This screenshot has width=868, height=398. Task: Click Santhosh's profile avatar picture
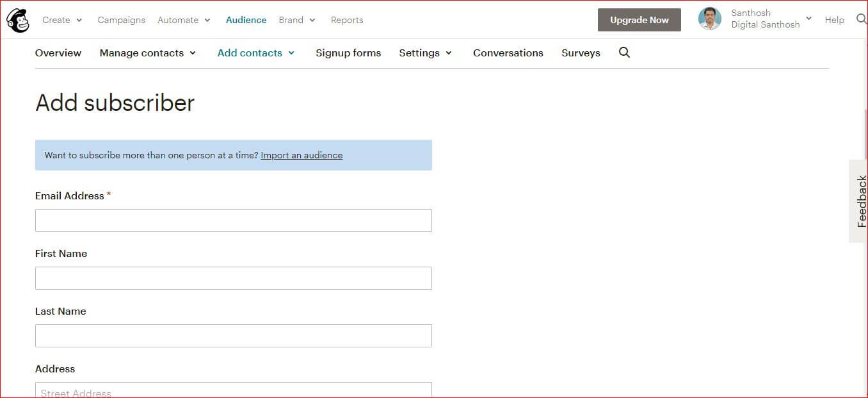[710, 19]
